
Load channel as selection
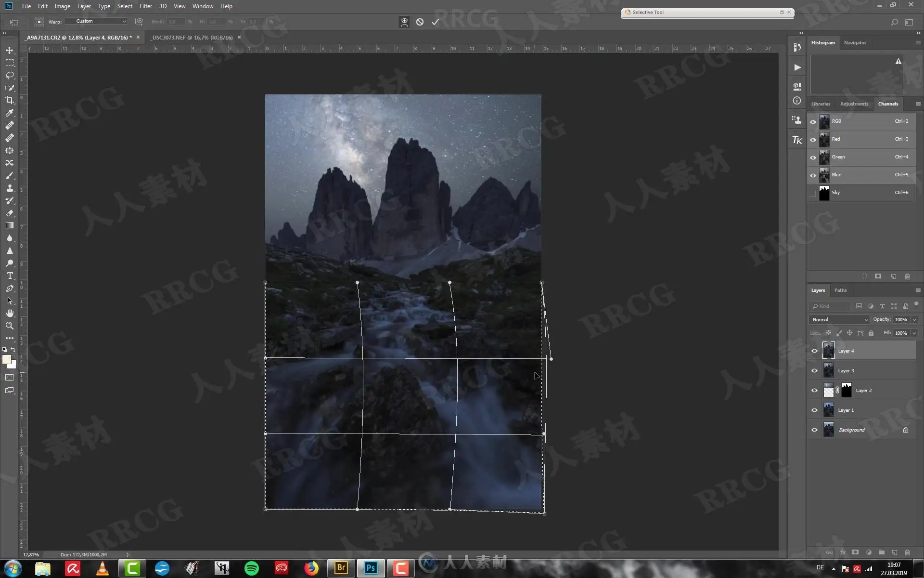pos(864,276)
